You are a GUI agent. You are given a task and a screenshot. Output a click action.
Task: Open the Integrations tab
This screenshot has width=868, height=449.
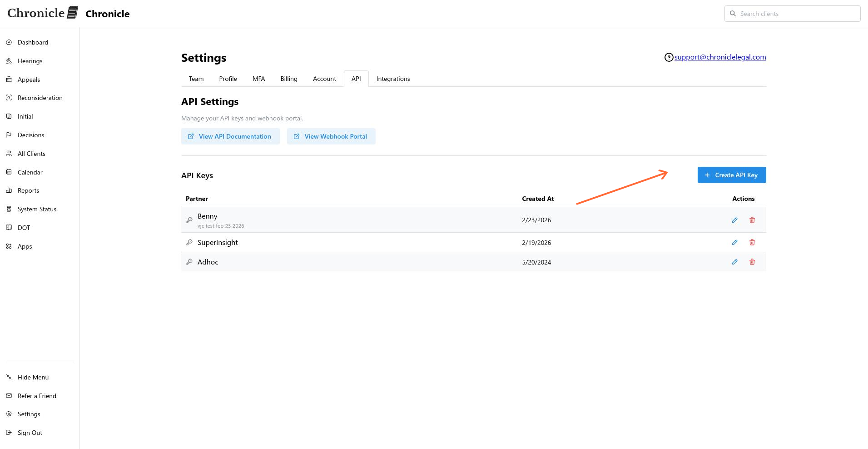point(393,79)
